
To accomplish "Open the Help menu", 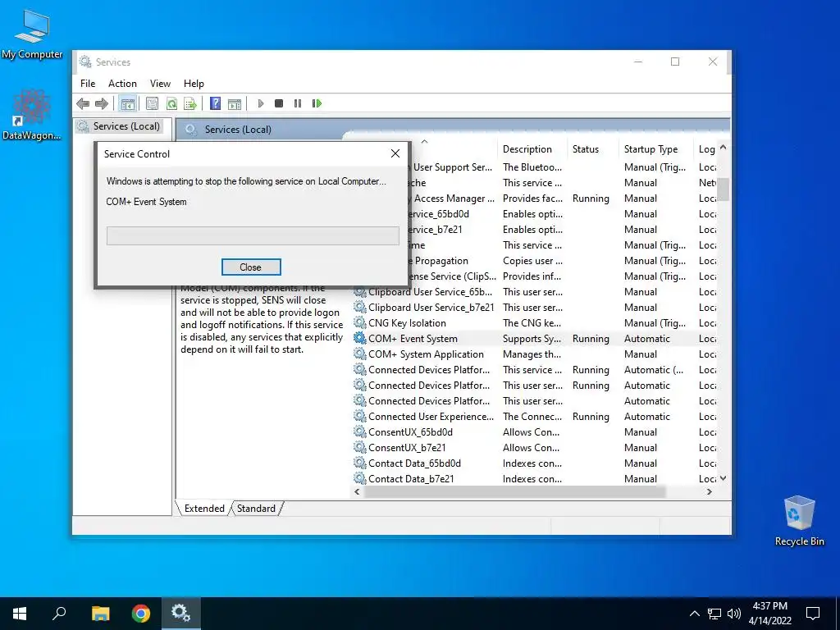I will tap(194, 84).
